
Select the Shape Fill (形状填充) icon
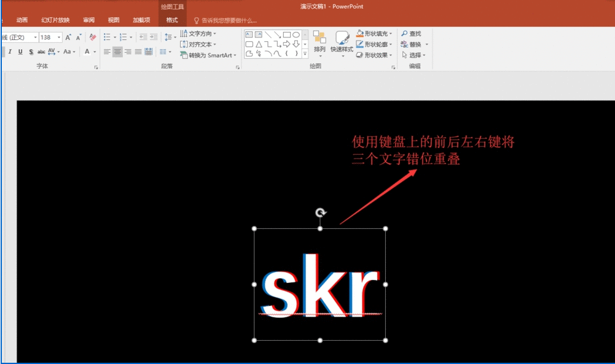click(359, 33)
